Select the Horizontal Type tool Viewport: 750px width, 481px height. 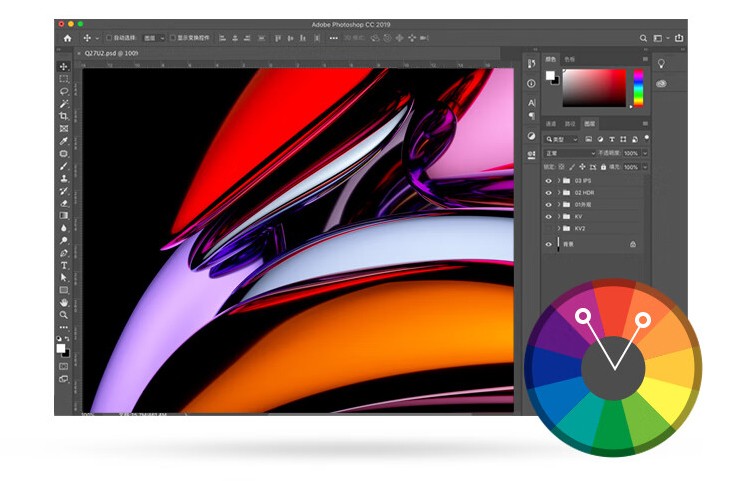point(64,265)
